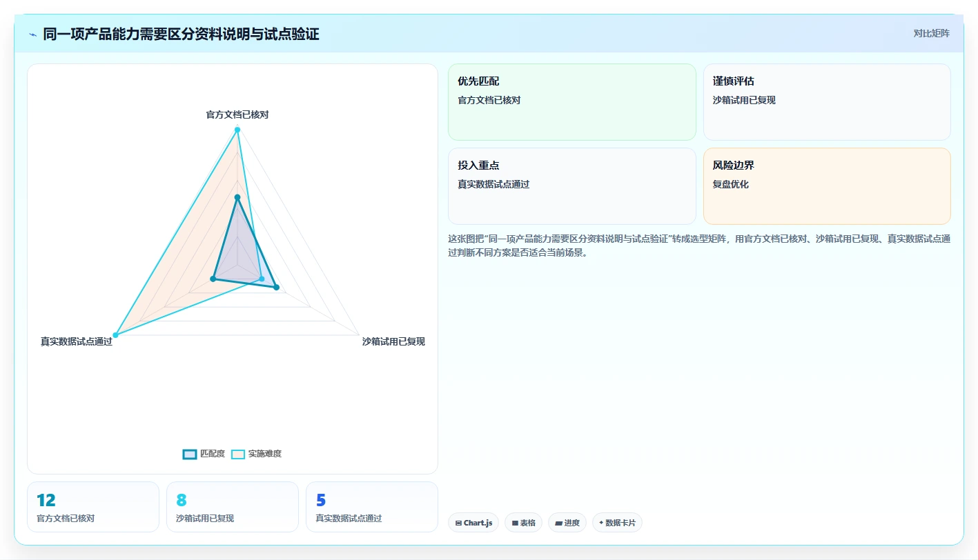Click the stat card showing the value 12
Screen dimensions: 978x560
point(93,507)
